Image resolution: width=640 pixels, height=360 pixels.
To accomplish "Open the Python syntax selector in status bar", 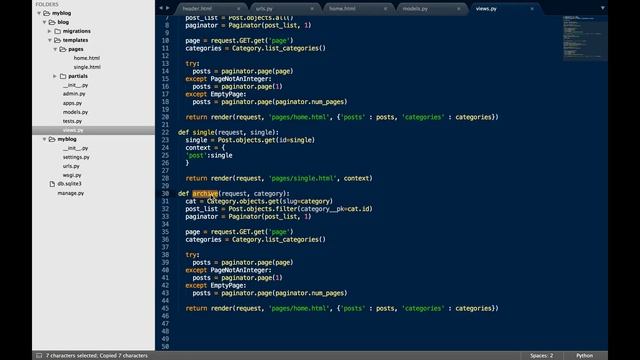I will pyautogui.click(x=584, y=356).
